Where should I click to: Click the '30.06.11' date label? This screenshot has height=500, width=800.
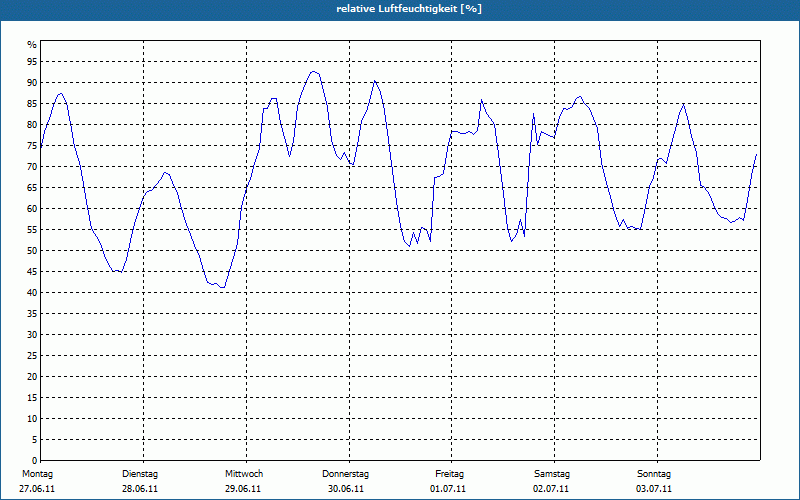346,489
